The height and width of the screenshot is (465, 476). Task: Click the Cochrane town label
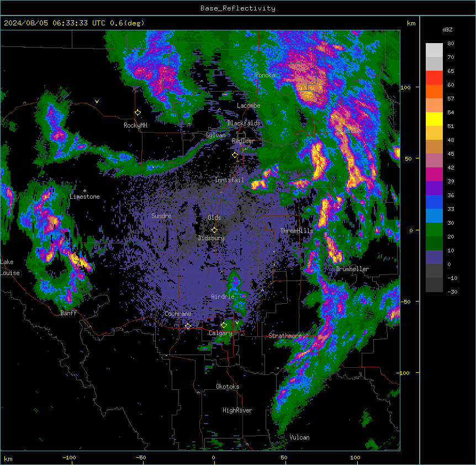[x=178, y=314]
